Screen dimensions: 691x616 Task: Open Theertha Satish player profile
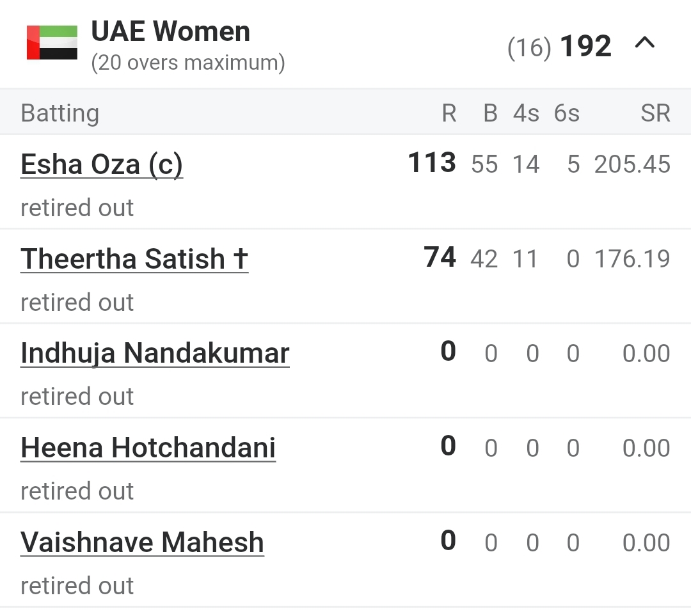pos(134,258)
